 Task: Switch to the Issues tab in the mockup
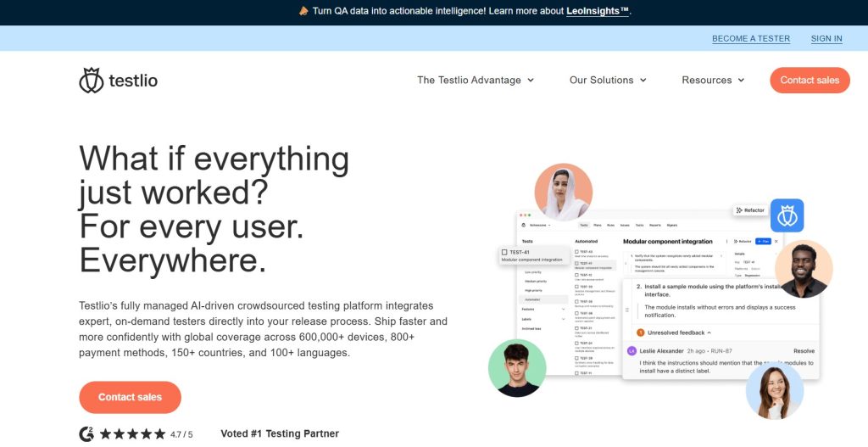pos(625,225)
